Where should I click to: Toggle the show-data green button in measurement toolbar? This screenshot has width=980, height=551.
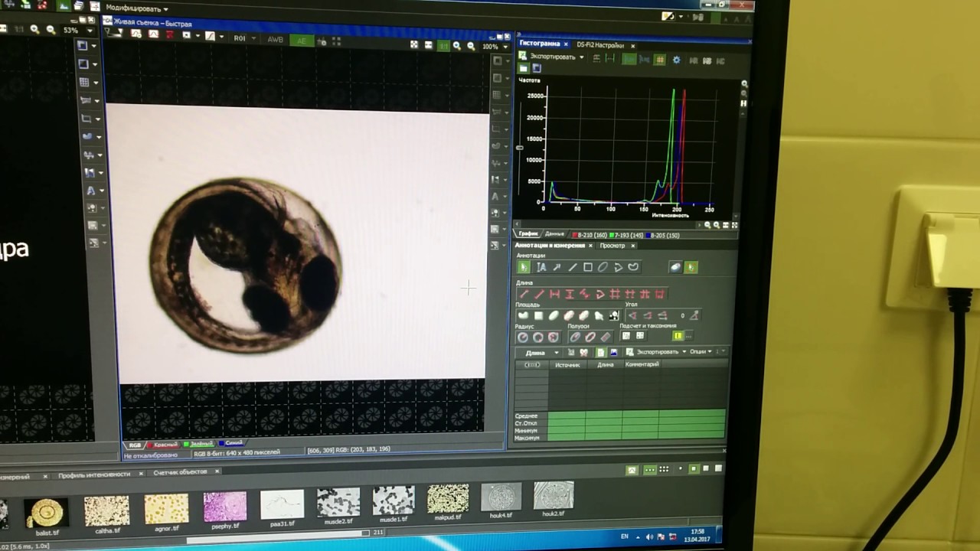coord(601,352)
